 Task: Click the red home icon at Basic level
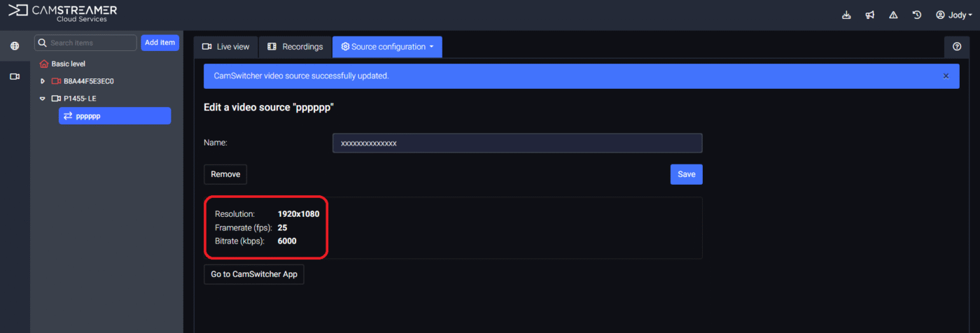coord(44,64)
